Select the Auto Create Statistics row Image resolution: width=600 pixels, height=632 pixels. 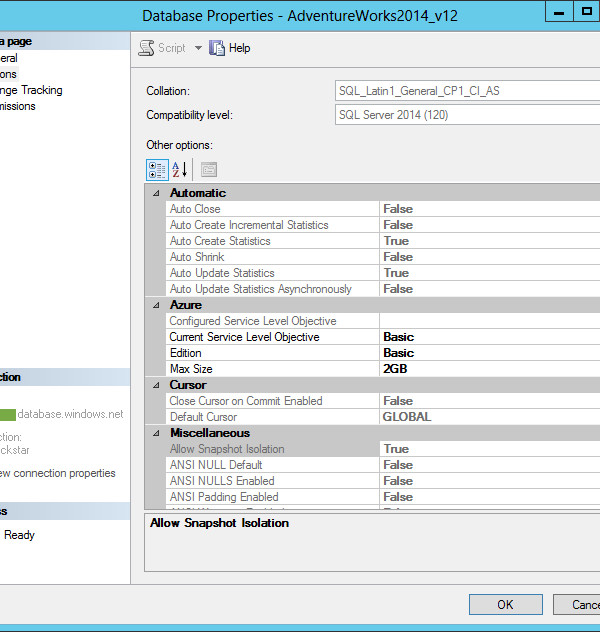click(x=383, y=241)
